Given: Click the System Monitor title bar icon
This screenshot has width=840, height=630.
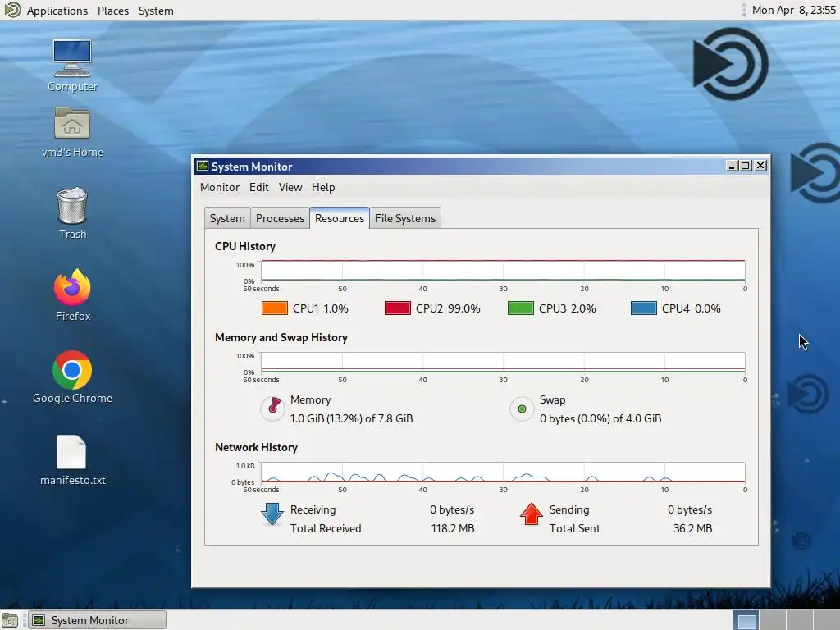Looking at the screenshot, I should (x=203, y=166).
